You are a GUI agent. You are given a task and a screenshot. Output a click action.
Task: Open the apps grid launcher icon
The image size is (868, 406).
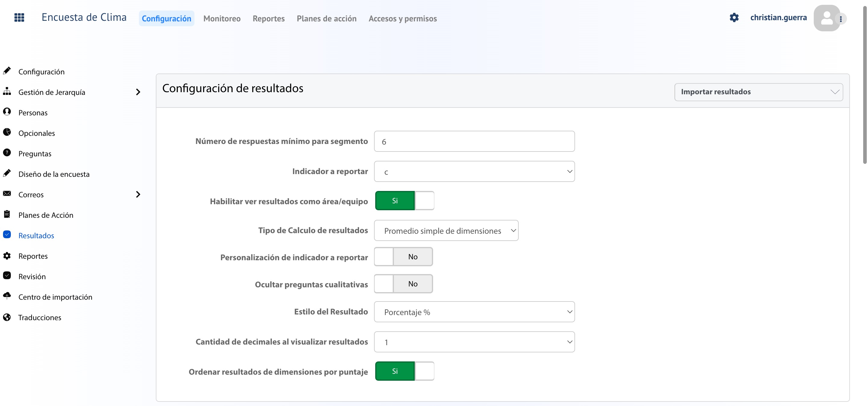pos(19,17)
